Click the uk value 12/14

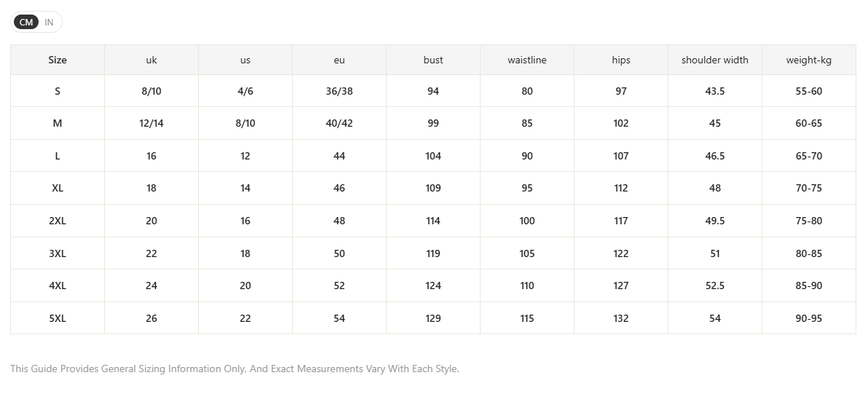click(151, 123)
